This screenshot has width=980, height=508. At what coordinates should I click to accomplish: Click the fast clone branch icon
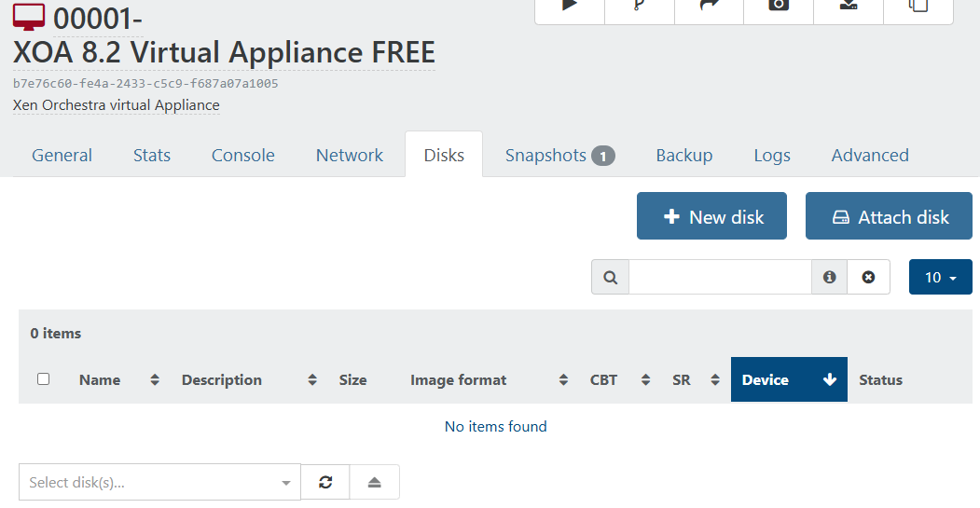(x=639, y=6)
